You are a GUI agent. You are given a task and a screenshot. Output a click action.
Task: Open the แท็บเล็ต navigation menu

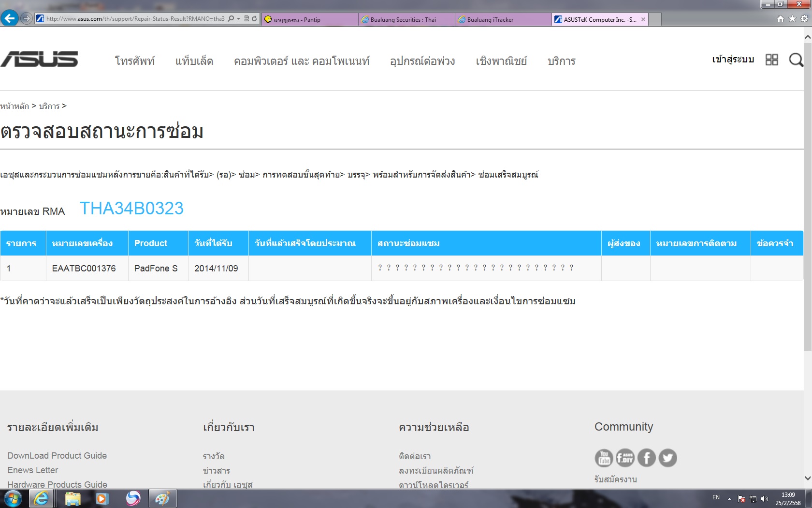coord(194,61)
